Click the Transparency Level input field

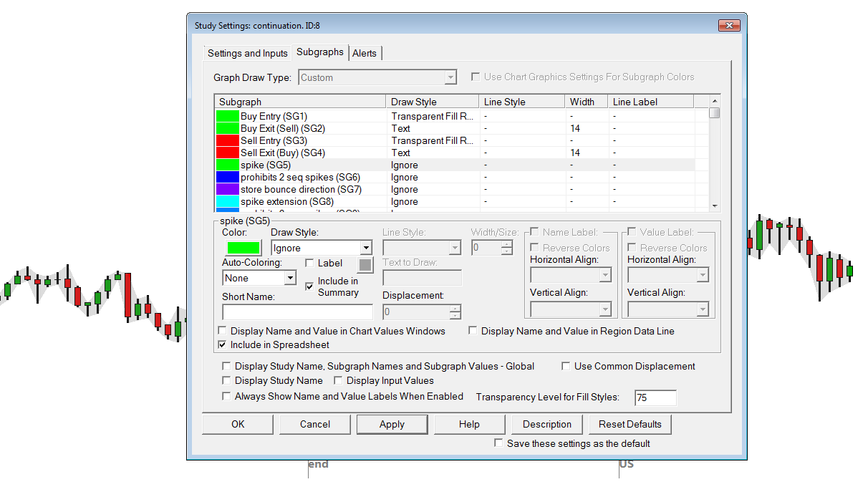pyautogui.click(x=655, y=397)
